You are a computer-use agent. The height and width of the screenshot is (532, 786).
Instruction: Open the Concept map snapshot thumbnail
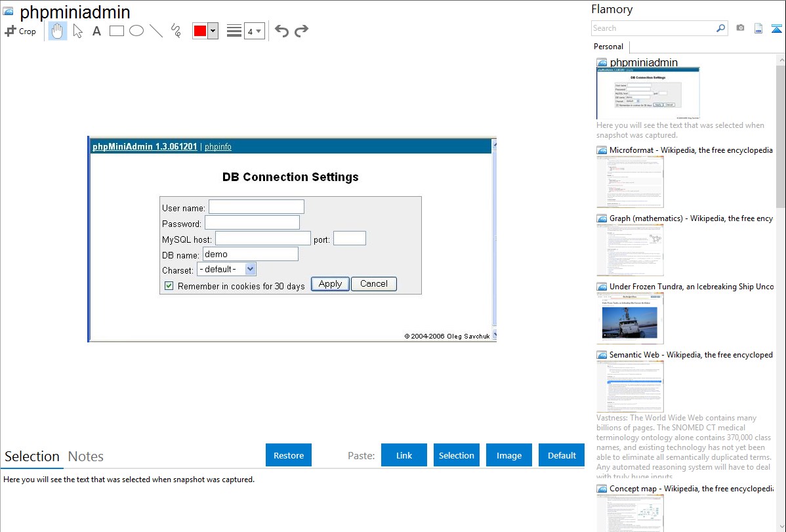tap(630, 513)
